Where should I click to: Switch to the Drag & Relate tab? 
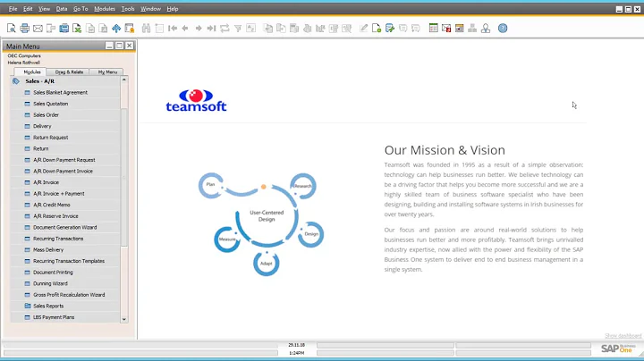coord(69,71)
